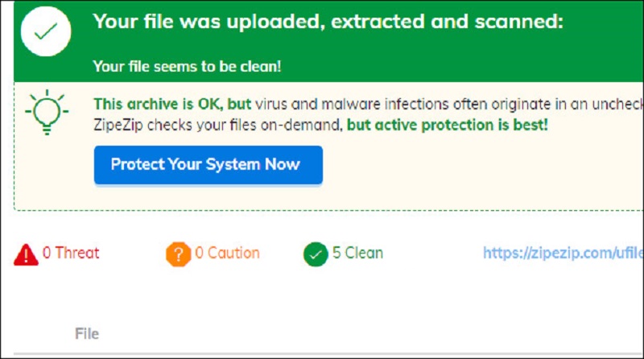The image size is (644, 359).
Task: Click the File column header
Action: tap(87, 333)
